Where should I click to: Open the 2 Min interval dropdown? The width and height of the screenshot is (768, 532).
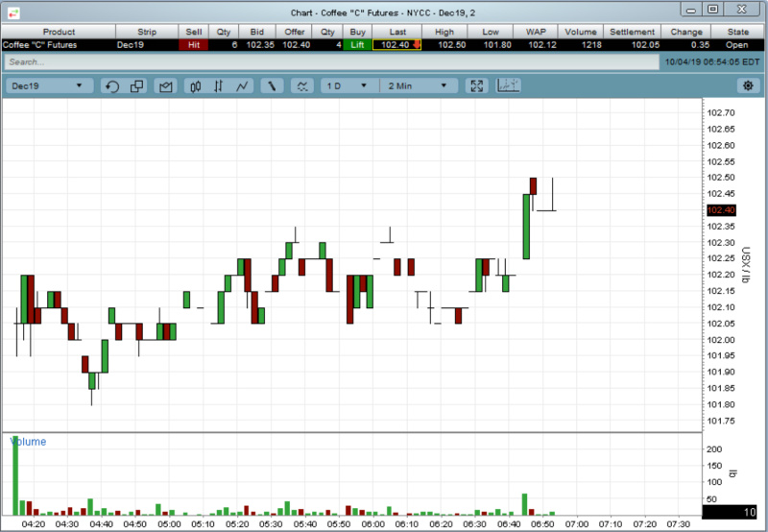click(418, 86)
